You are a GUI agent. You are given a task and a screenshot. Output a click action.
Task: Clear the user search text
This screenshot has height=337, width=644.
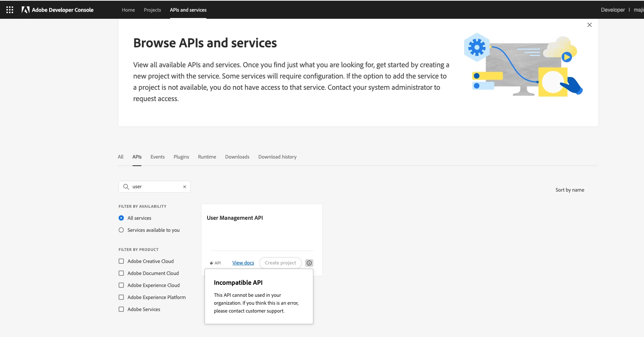[185, 187]
